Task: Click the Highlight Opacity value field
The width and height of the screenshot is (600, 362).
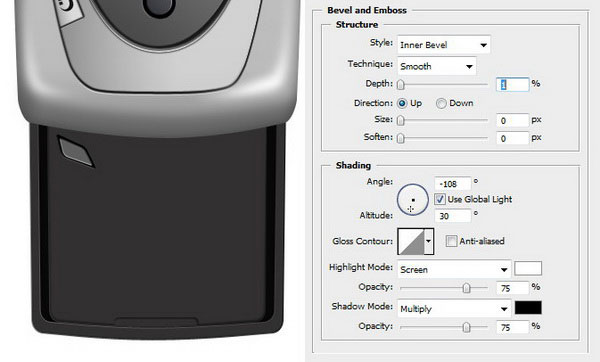Action: [513, 288]
